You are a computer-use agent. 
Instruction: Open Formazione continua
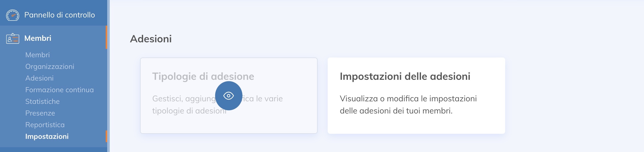[x=59, y=90]
